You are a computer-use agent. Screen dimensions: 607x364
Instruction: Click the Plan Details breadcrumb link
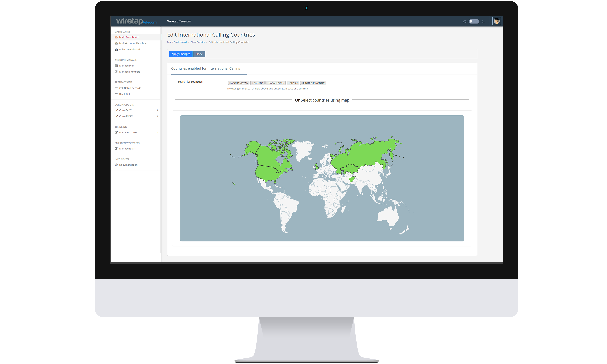pos(197,42)
